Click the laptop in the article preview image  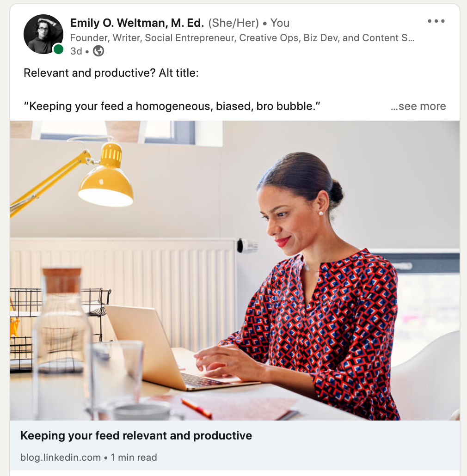[170, 349]
